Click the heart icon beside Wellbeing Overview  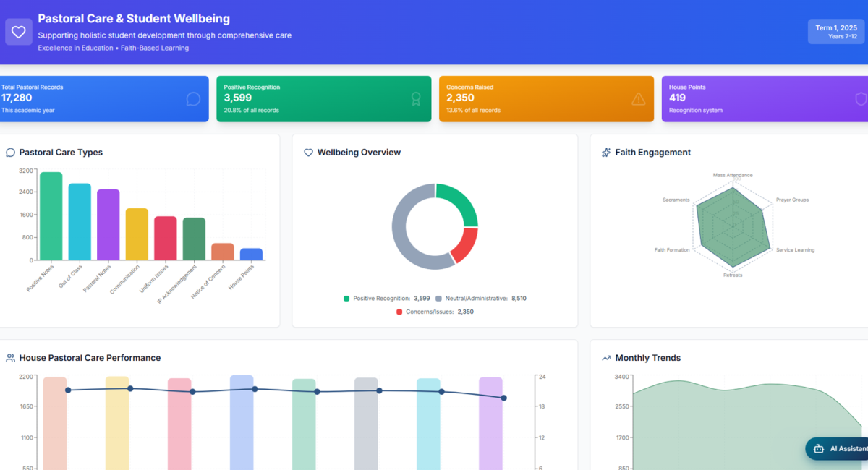point(308,153)
